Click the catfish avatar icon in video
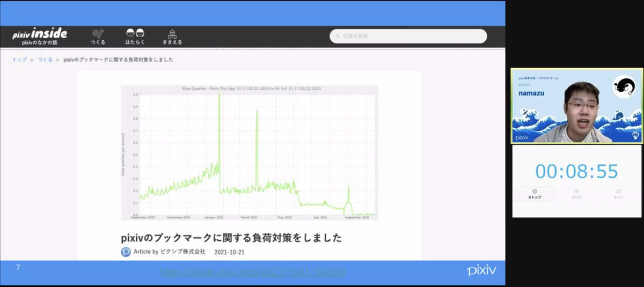This screenshot has width=644, height=287. pos(624,87)
